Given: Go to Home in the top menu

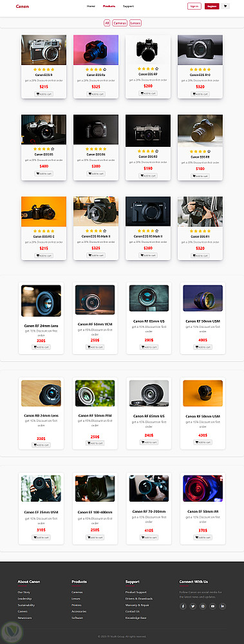Looking at the screenshot, I should (x=91, y=6).
